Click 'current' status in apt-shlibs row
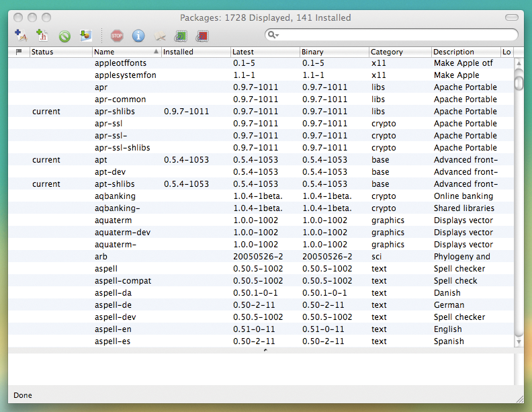 46,184
